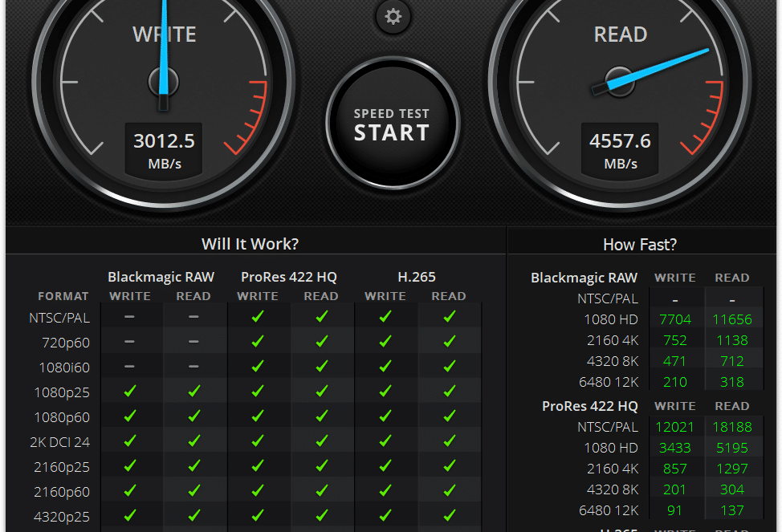Select ProRes NTSC/PAL read value 18188
The image size is (782, 532).
(x=732, y=427)
